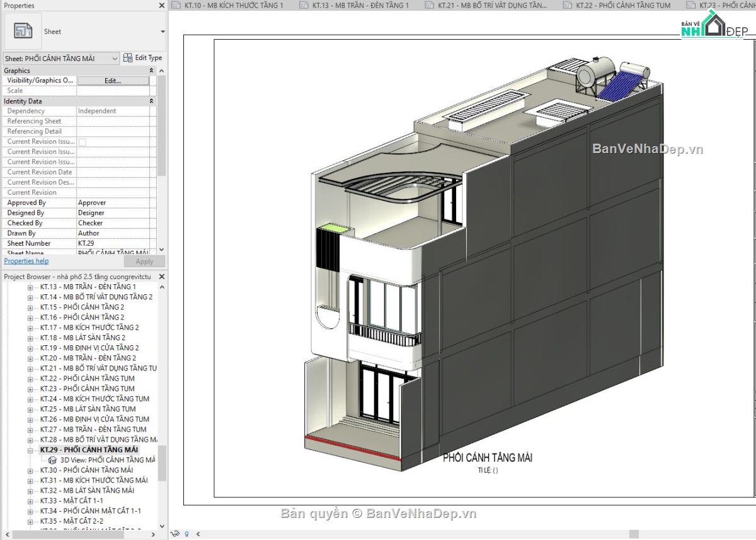The image size is (756, 540).
Task: Collapse the KT.29 - PHỐI CẢNH TẦNG MÁI node
Action: (30, 450)
